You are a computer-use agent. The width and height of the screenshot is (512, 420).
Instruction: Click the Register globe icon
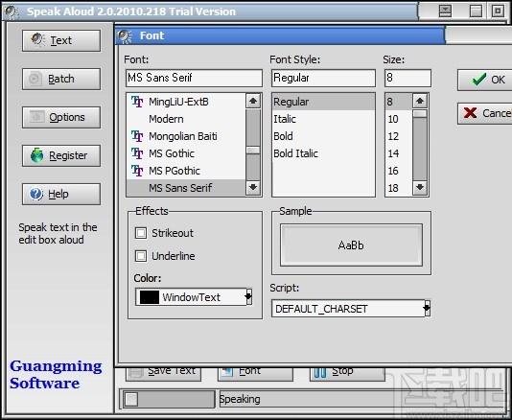[36, 155]
